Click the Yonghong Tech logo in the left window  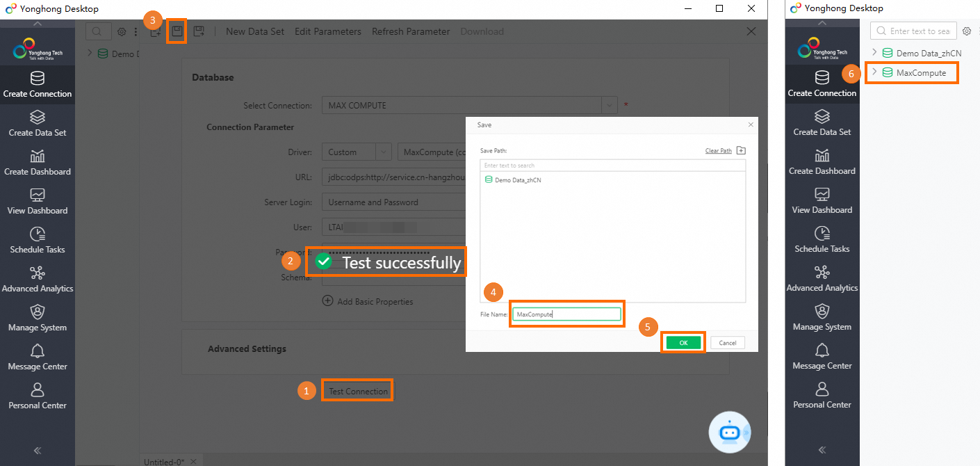pos(38,49)
